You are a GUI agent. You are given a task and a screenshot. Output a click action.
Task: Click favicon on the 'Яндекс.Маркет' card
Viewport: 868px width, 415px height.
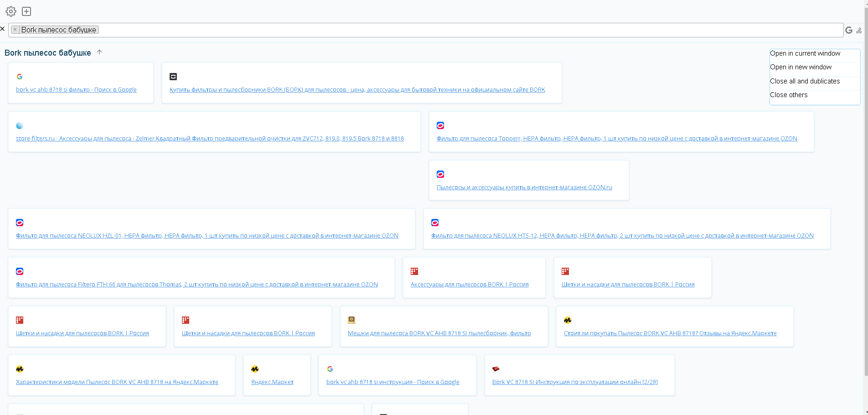pos(255,369)
